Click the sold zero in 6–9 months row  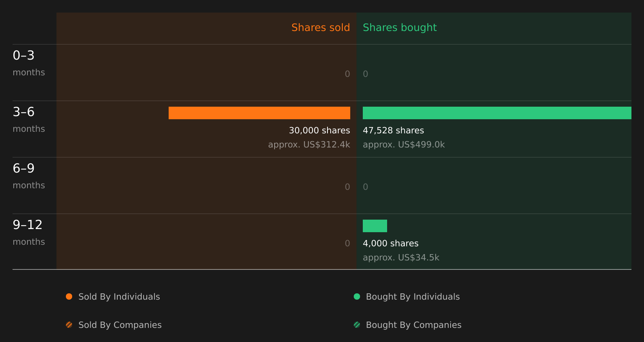347,187
